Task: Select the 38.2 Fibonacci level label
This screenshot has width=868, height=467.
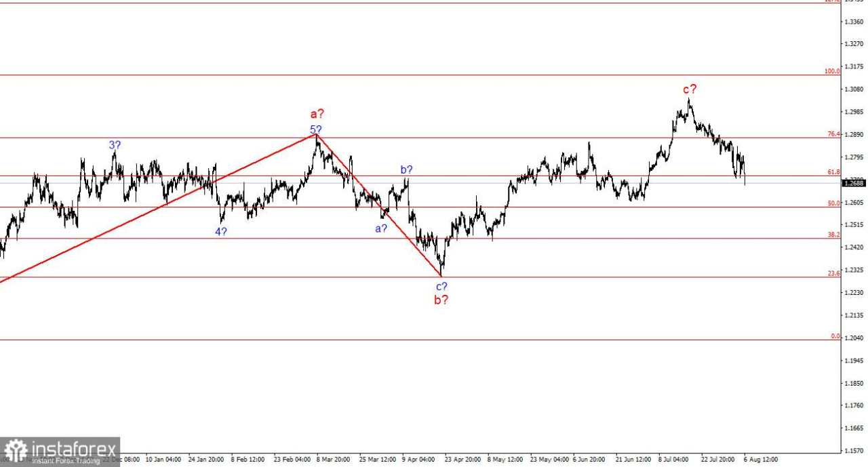Action: (x=833, y=235)
